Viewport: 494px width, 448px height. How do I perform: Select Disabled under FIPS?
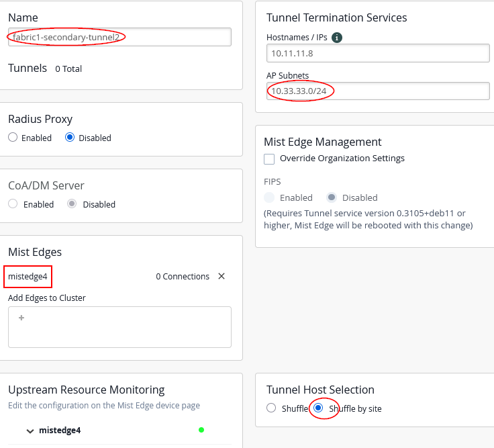point(331,197)
